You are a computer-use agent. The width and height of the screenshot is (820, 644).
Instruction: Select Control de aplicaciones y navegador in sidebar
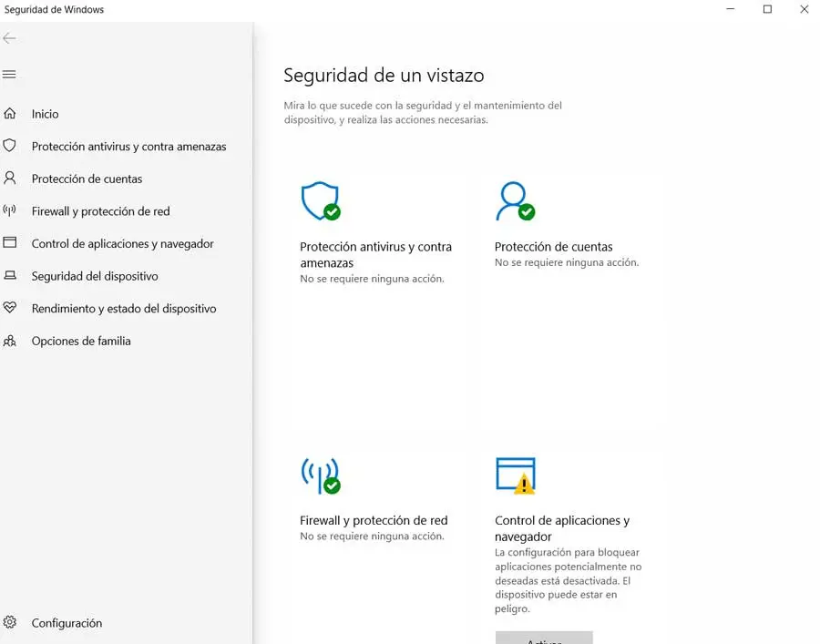click(x=122, y=243)
